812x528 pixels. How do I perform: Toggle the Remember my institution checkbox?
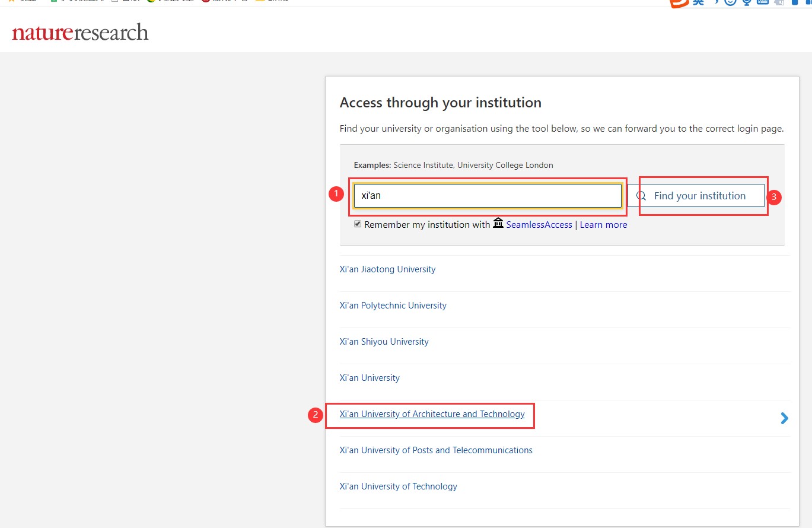[x=358, y=224]
